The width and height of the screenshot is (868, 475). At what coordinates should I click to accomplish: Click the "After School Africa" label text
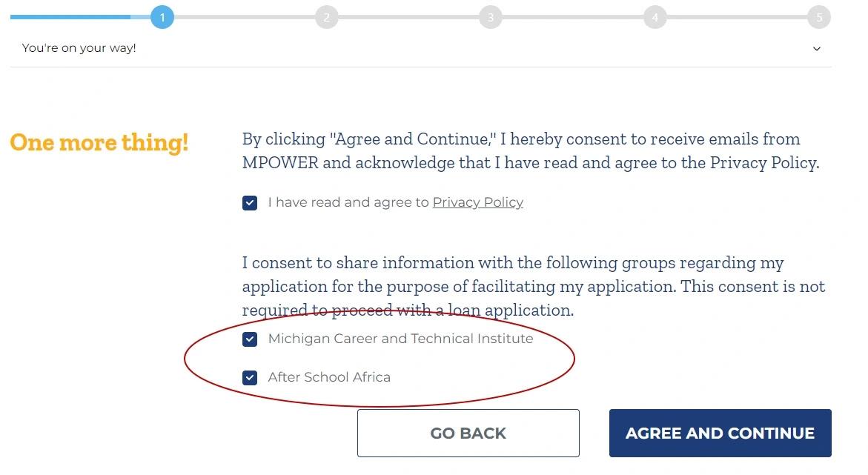[x=329, y=377]
